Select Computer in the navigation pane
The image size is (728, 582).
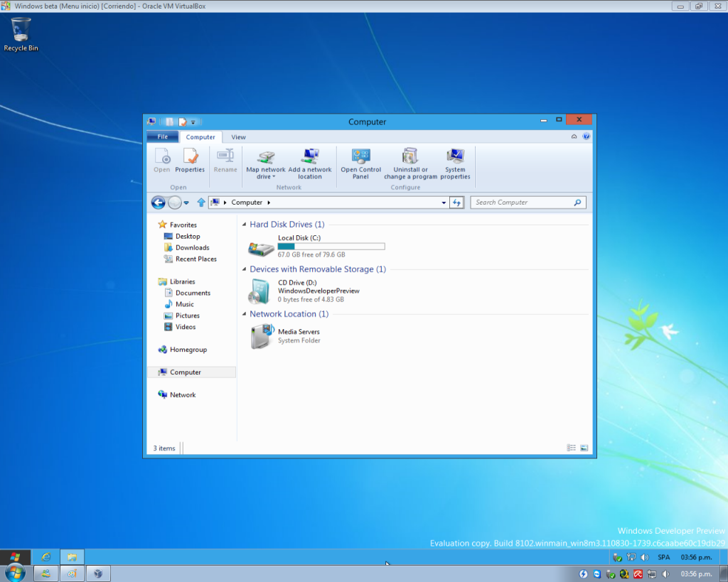pos(192,372)
